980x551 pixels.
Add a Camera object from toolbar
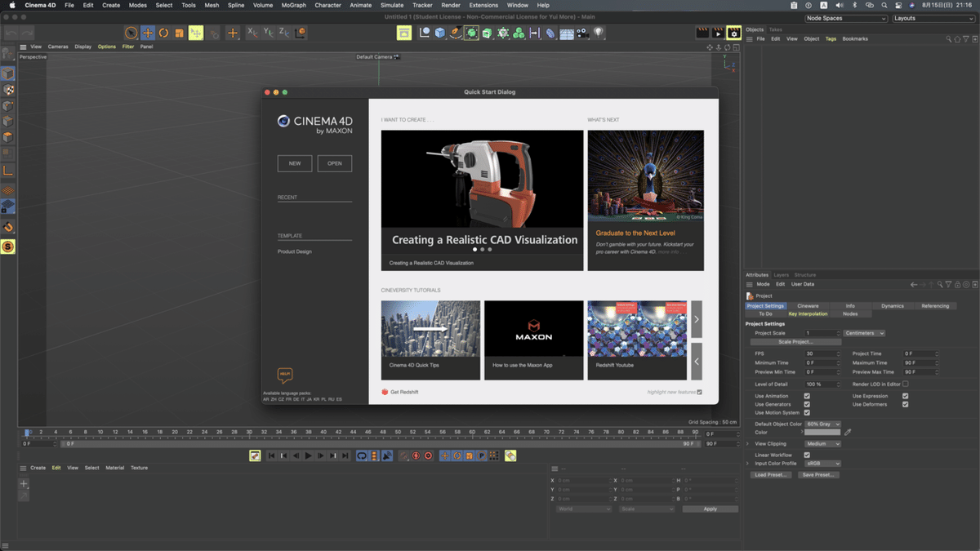582,33
